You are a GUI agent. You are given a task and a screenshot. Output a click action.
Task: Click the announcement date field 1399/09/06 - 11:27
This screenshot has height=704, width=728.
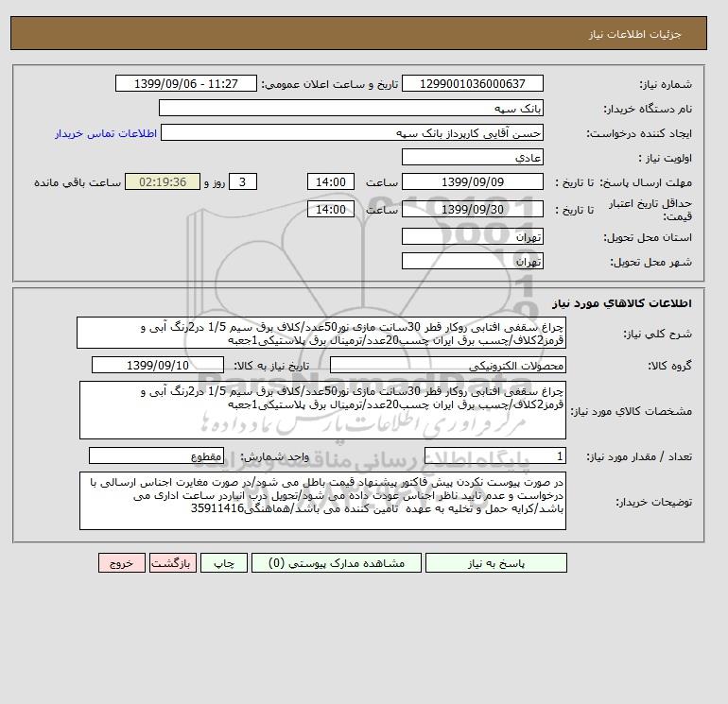coord(185,83)
